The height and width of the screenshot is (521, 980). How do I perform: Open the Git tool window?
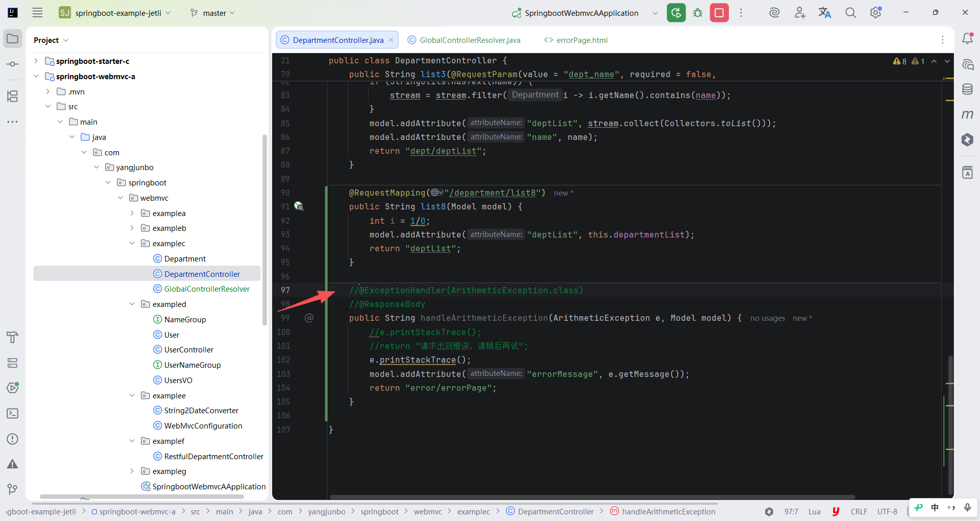[13, 489]
